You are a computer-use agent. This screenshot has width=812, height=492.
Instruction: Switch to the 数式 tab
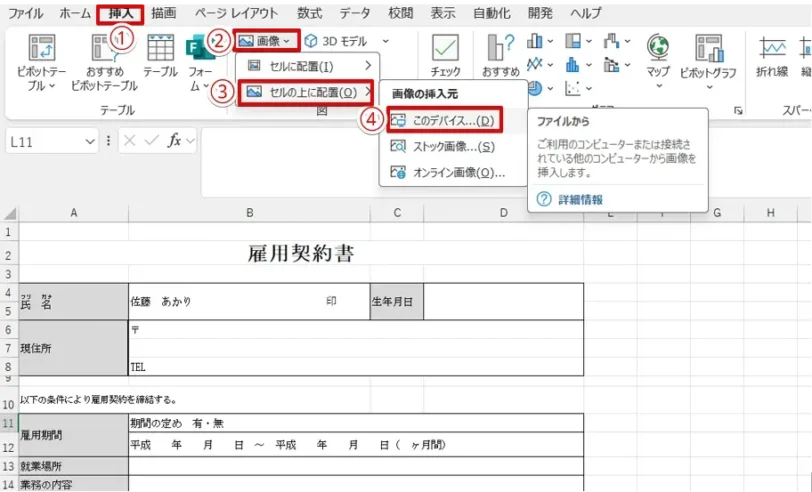[310, 13]
